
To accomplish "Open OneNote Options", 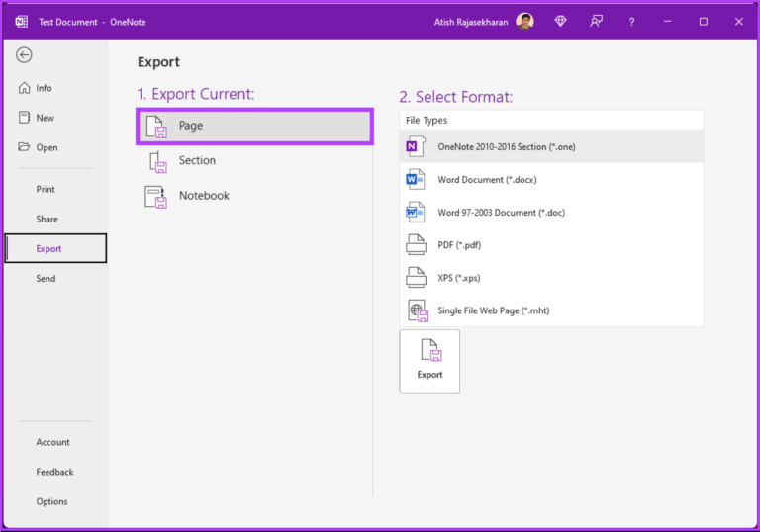I will coord(55,501).
